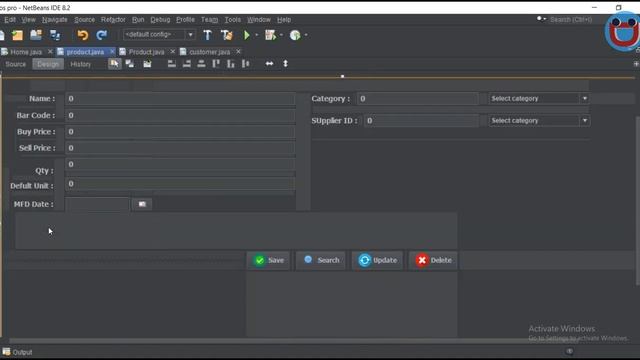Open the Output panel in status bar
The width and height of the screenshot is (640, 360).
point(18,352)
